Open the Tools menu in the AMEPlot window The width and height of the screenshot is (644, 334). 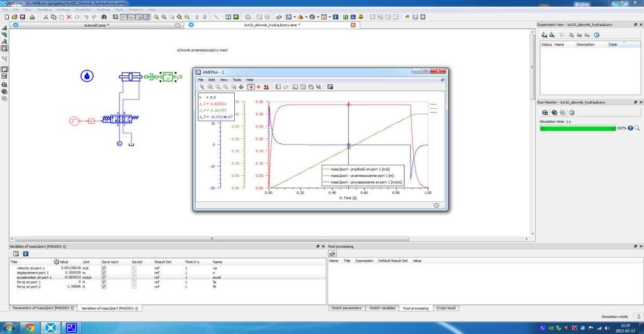(x=237, y=80)
